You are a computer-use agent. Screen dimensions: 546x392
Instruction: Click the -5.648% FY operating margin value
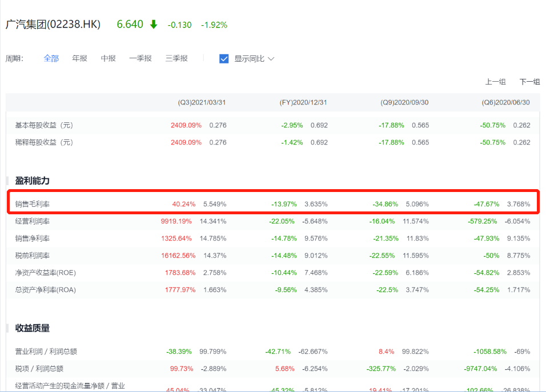coord(315,221)
